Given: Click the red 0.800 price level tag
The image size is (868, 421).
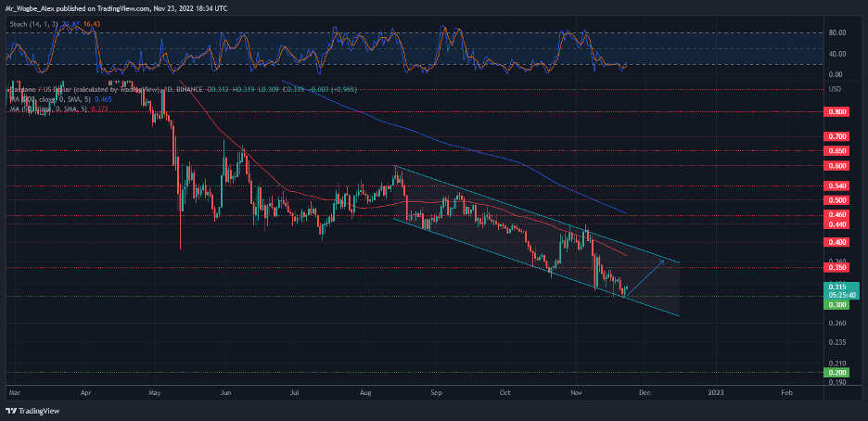Looking at the screenshot, I should pos(837,111).
